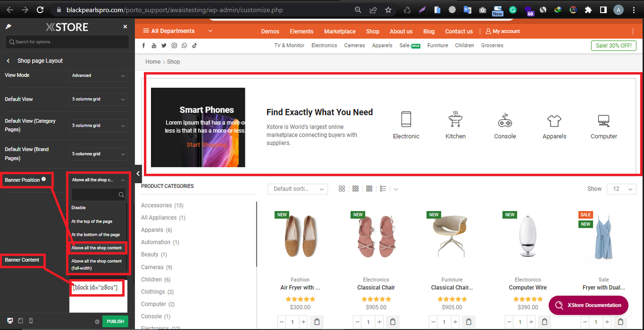Click the Console category icon

point(505,120)
